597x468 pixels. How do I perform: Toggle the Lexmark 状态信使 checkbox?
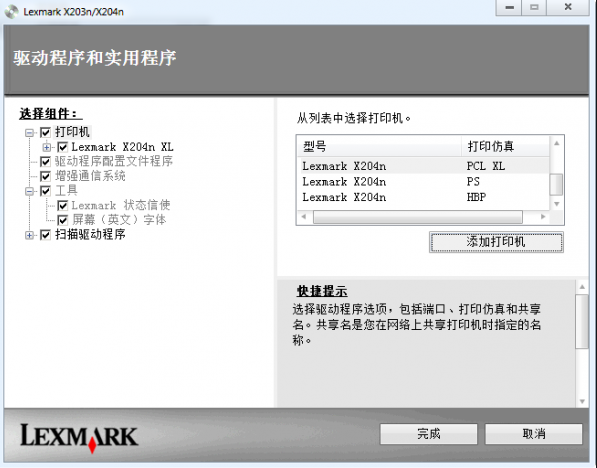pos(62,206)
